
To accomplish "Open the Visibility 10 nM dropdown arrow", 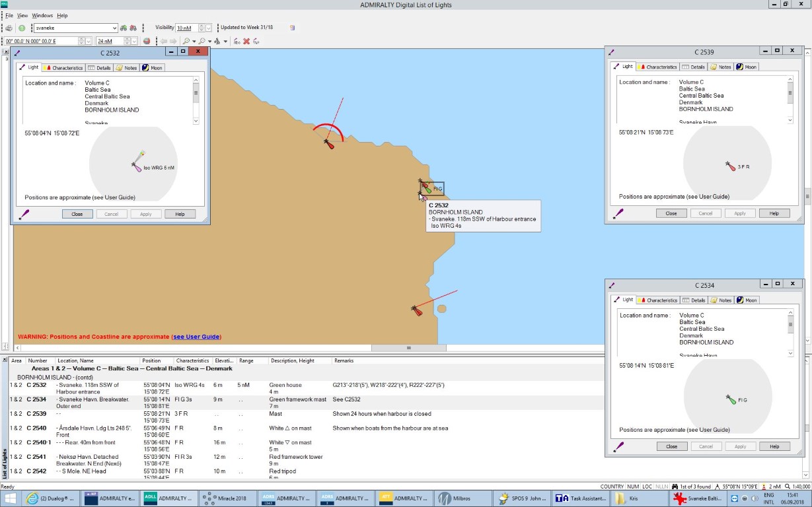I will [x=209, y=28].
